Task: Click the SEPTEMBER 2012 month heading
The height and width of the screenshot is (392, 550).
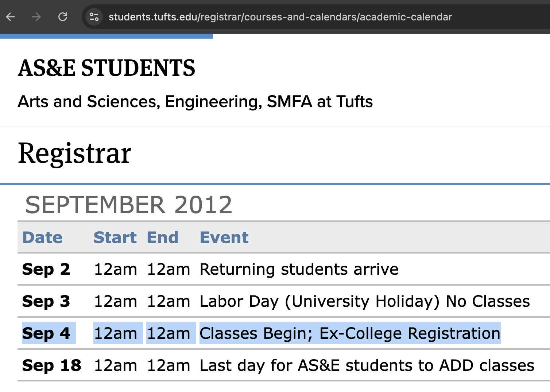Action: (129, 205)
